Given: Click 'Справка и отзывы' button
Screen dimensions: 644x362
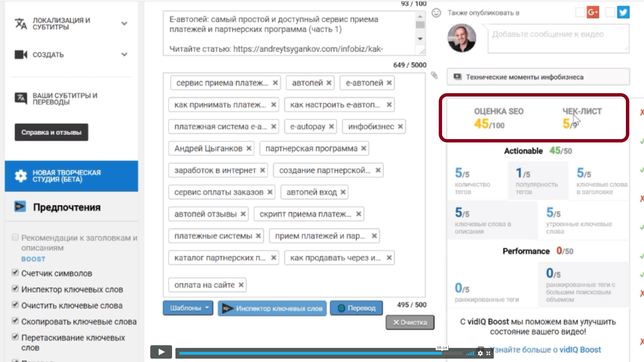Looking at the screenshot, I should click(x=51, y=132).
